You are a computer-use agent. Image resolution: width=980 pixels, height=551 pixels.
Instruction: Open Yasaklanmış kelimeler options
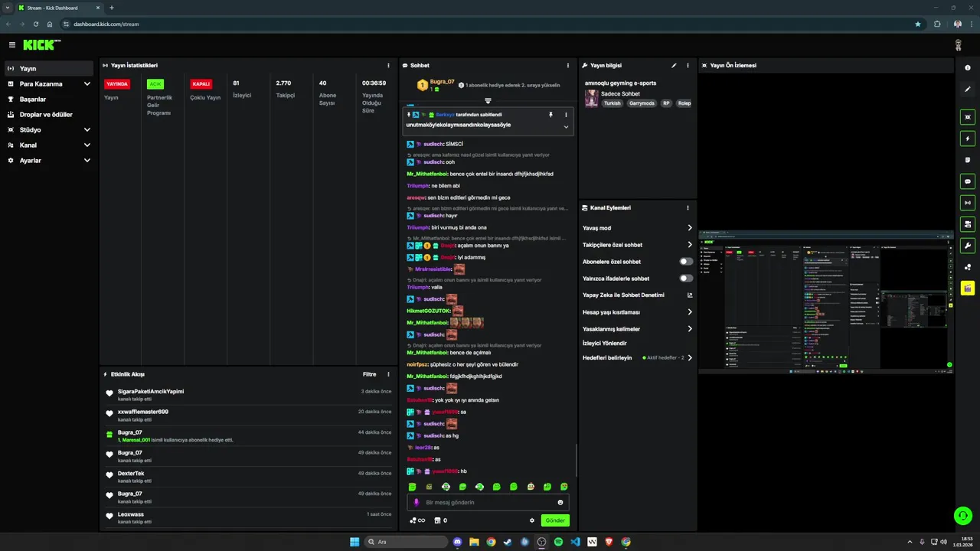pos(689,329)
